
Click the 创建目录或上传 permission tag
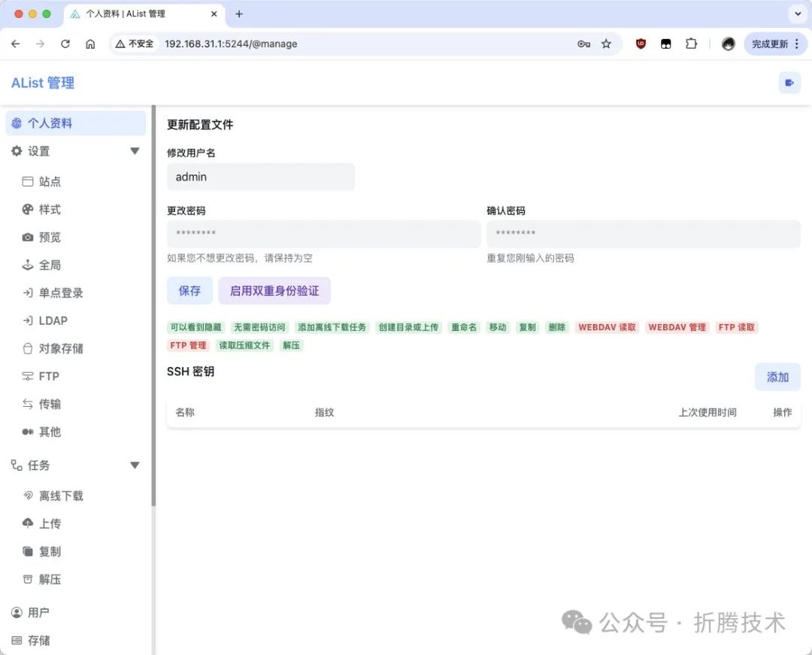[x=408, y=327]
